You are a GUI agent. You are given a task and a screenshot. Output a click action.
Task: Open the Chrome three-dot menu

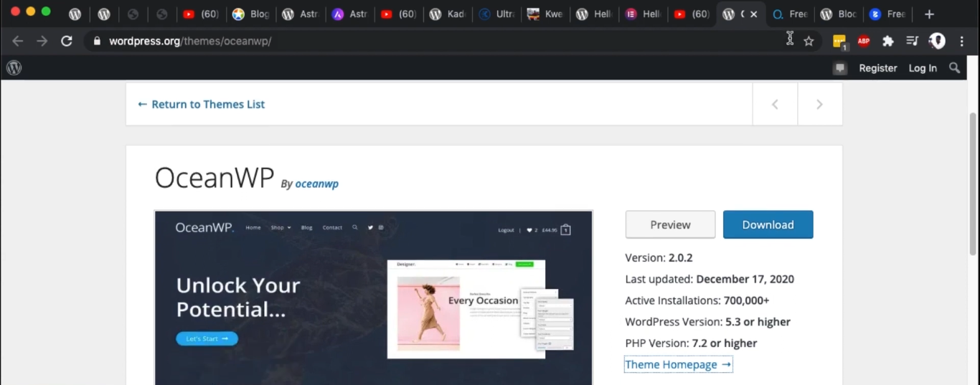point(962,41)
